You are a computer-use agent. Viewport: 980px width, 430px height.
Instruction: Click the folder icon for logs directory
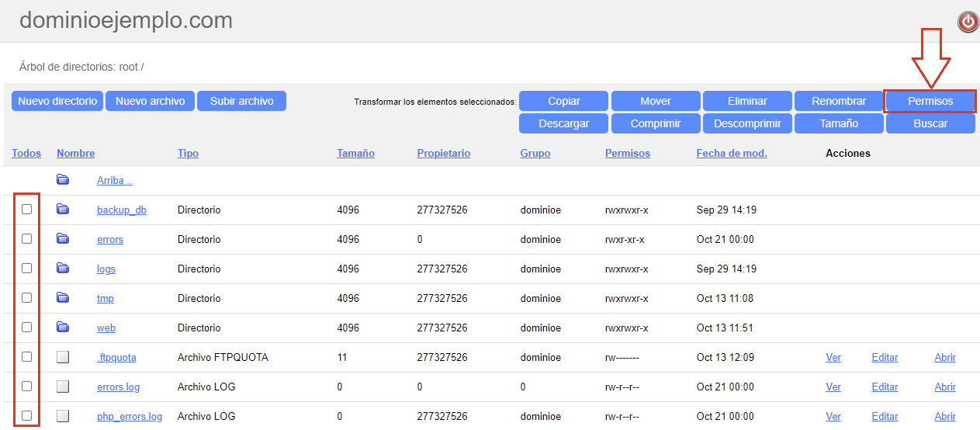(x=63, y=268)
